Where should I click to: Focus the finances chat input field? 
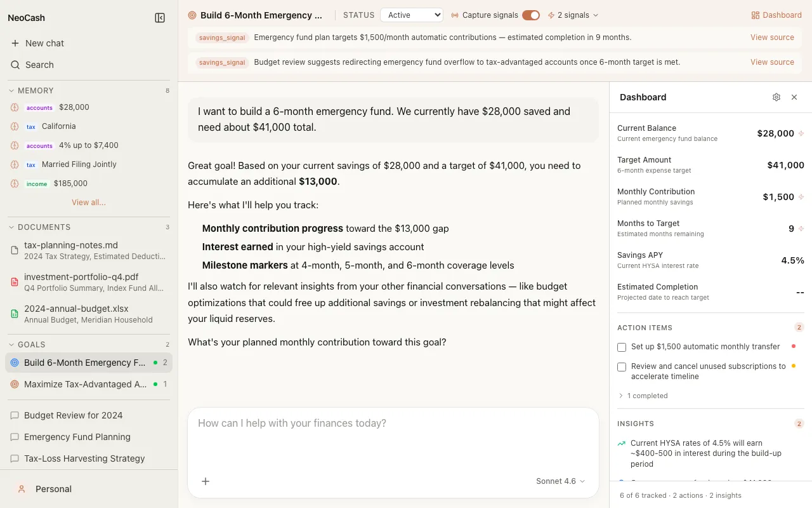pyautogui.click(x=393, y=438)
